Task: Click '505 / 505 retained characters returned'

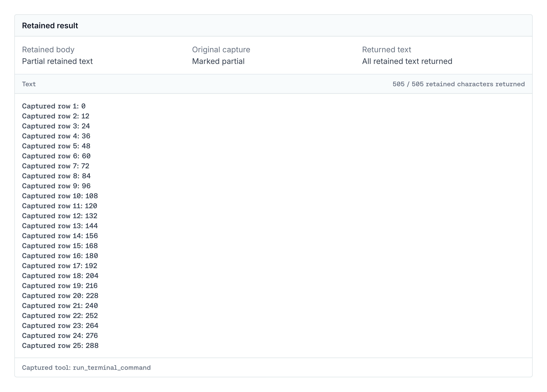Action: click(x=459, y=84)
